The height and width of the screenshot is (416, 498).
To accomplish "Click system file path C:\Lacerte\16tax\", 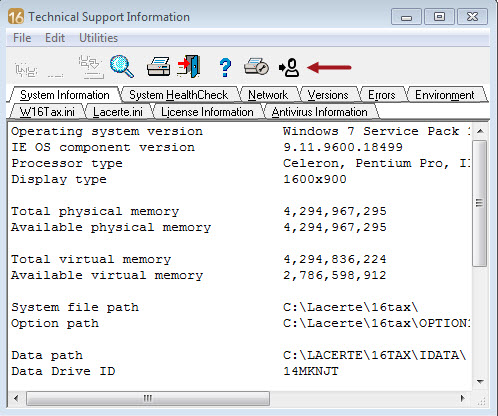I will (x=351, y=307).
